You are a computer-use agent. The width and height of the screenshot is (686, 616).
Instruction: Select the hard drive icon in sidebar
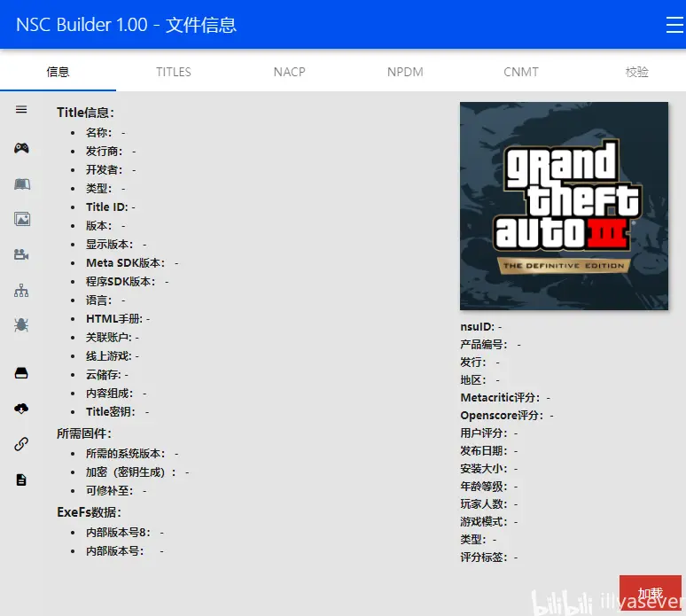21,373
